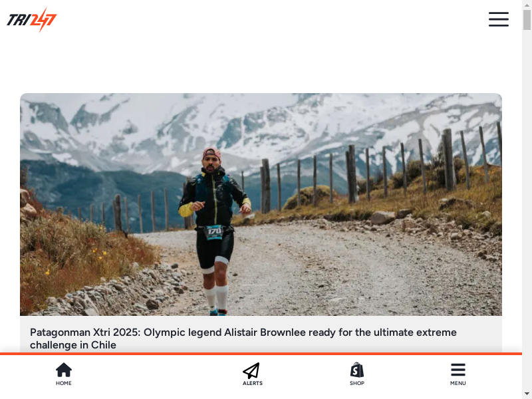Click the grey caption area of article card
Screen dimensions: 532x399
[261, 334]
